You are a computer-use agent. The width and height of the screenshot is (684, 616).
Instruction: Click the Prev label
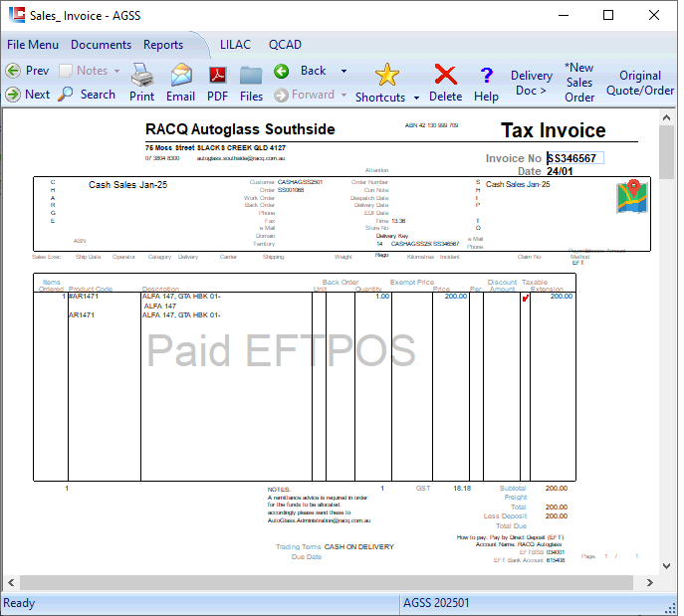click(x=37, y=71)
